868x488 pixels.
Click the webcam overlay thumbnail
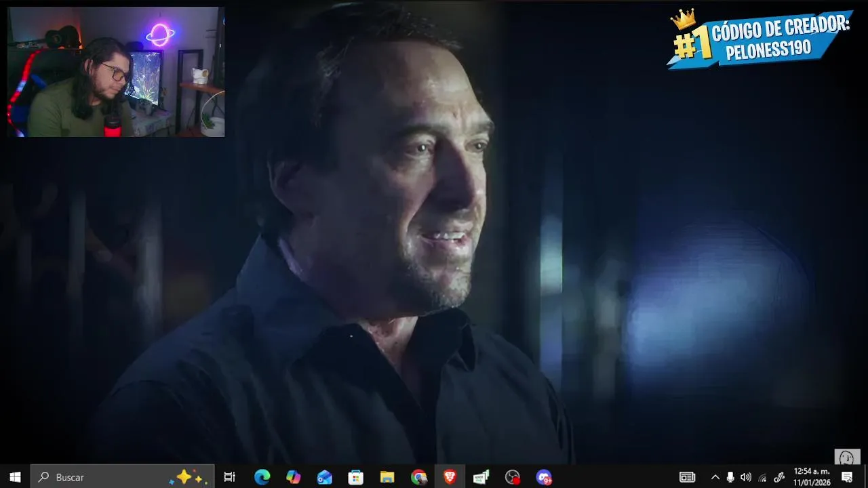point(116,72)
